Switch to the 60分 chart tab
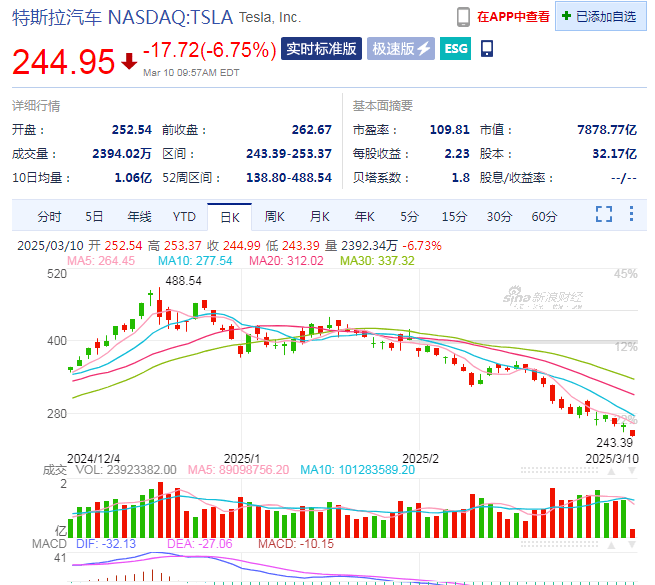This screenshot has height=585, width=655. [x=544, y=216]
